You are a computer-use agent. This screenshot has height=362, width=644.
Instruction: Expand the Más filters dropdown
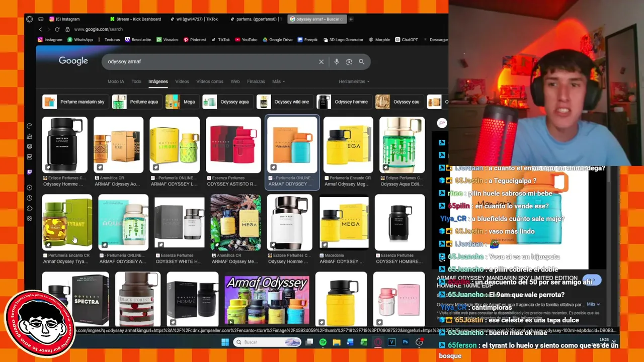(x=278, y=81)
